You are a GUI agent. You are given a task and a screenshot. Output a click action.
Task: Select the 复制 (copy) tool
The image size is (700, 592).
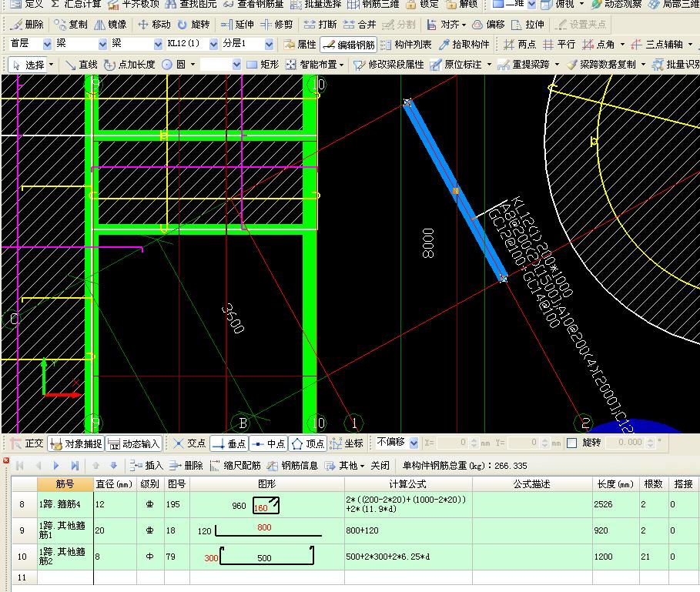[71, 25]
